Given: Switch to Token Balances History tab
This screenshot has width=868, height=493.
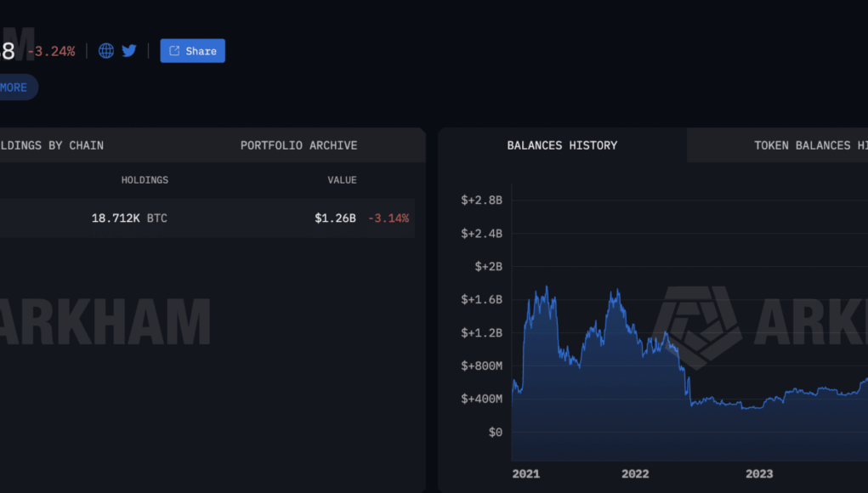Looking at the screenshot, I should tap(810, 145).
